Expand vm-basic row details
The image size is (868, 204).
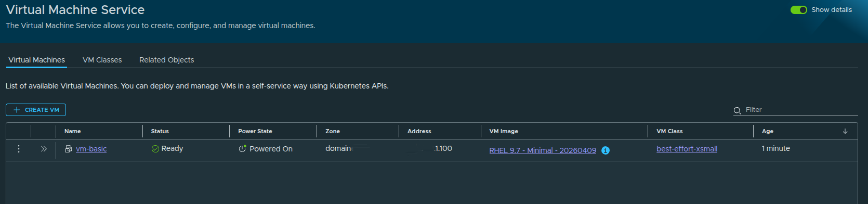[x=44, y=149]
